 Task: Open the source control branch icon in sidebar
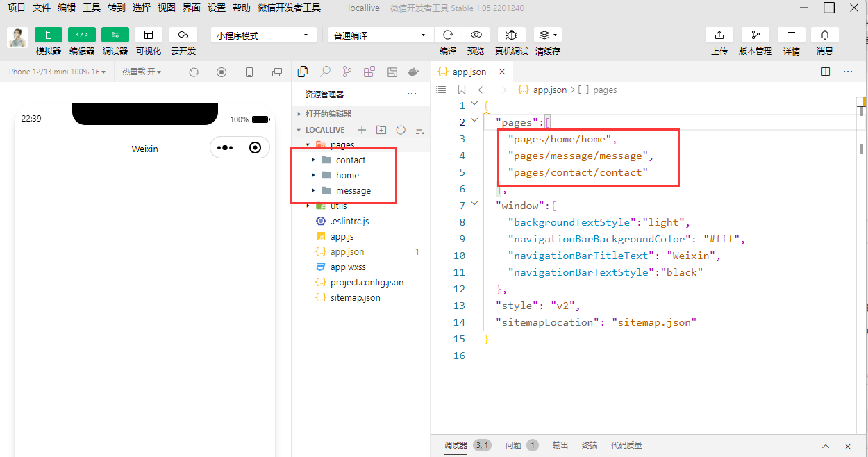347,72
